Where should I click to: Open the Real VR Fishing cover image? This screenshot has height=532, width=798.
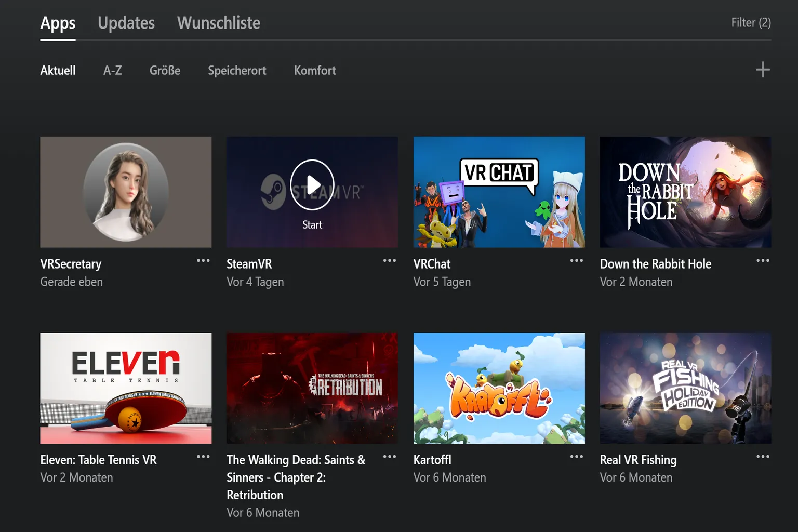click(x=685, y=388)
